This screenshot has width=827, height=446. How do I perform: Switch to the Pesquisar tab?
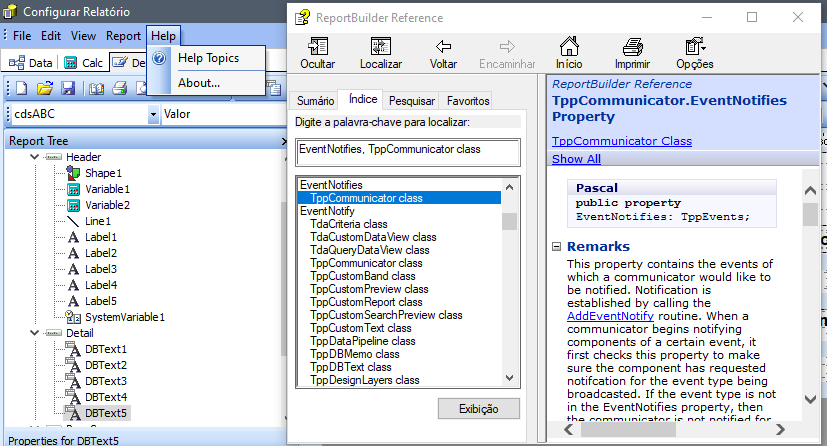pos(411,101)
